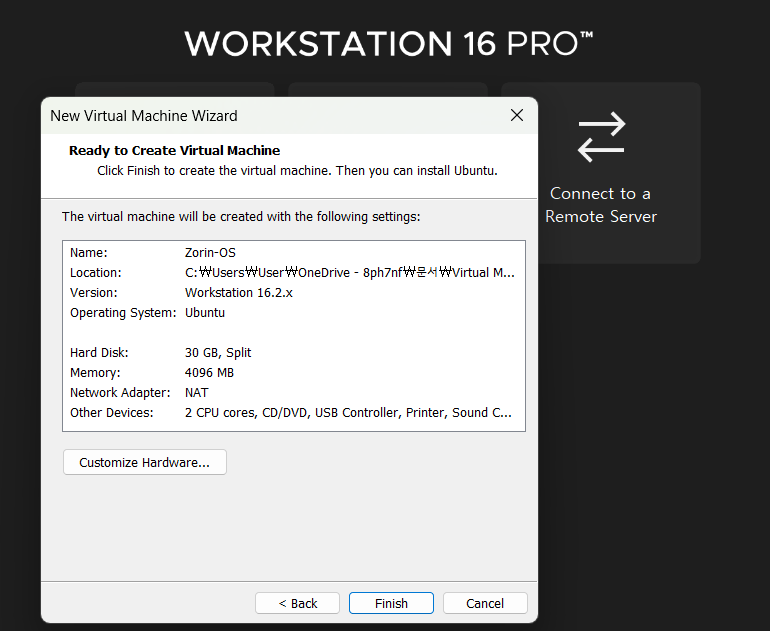
Task: Click the Operating System: label
Action: [x=123, y=313]
